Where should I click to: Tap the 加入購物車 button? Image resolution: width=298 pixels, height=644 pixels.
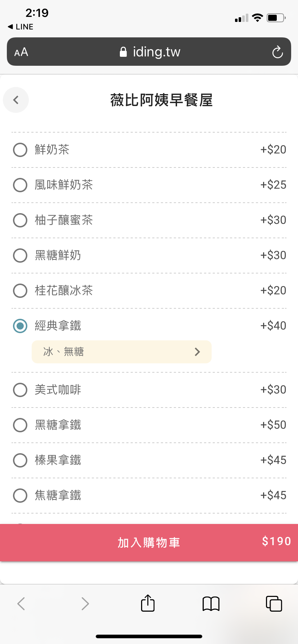coord(149,543)
